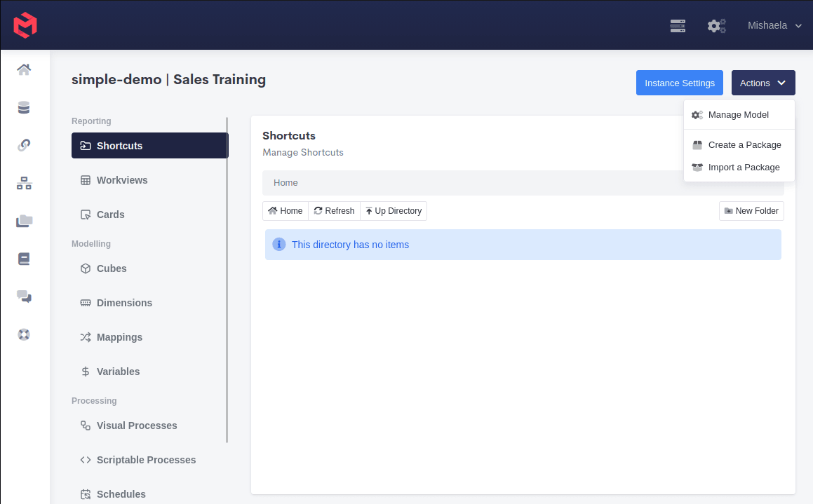
Task: Click 'This directory has no items' message
Action: 350,245
